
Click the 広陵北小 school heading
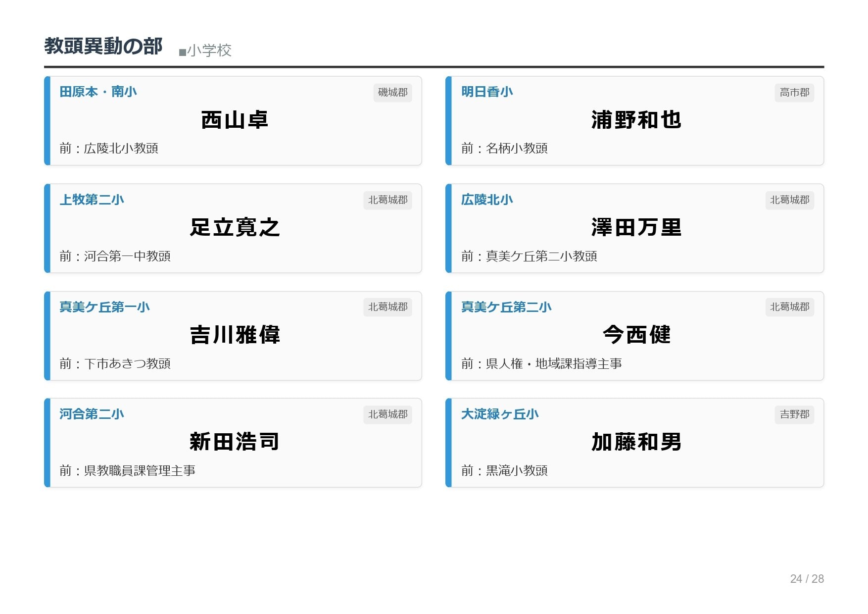[487, 200]
